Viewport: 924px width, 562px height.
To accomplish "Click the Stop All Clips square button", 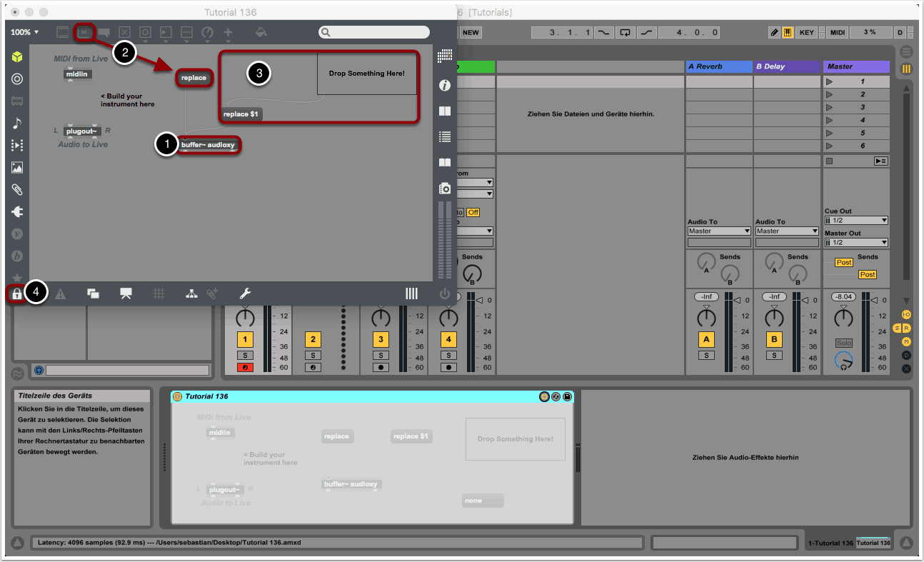I will coord(828,161).
